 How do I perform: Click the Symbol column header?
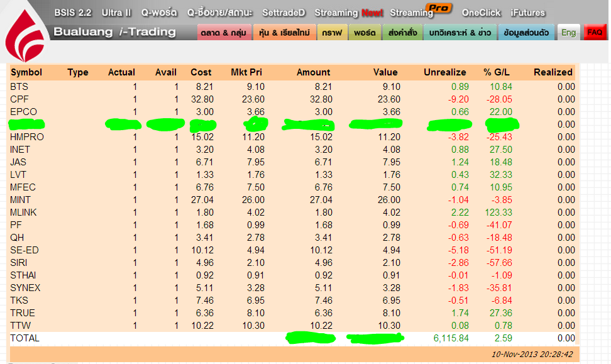click(26, 72)
